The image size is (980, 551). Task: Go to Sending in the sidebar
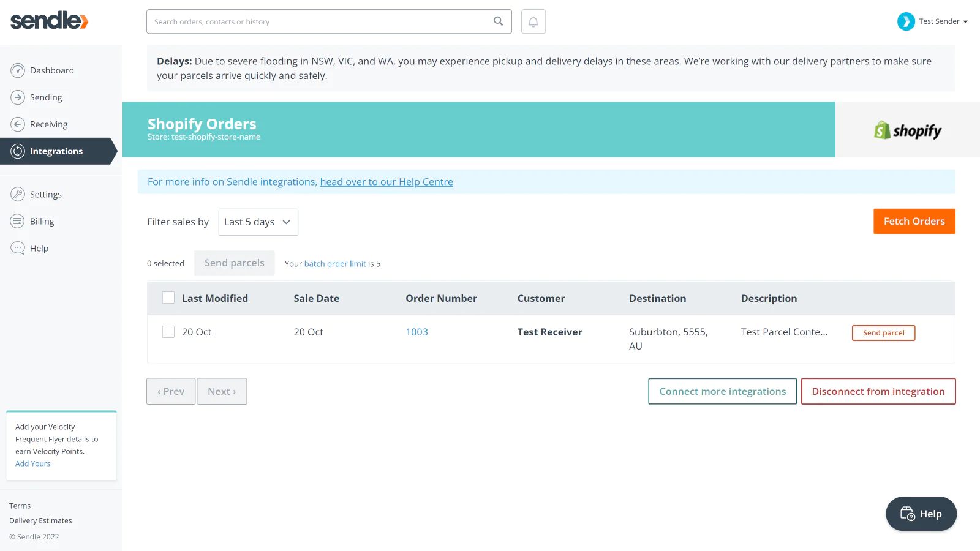point(46,97)
